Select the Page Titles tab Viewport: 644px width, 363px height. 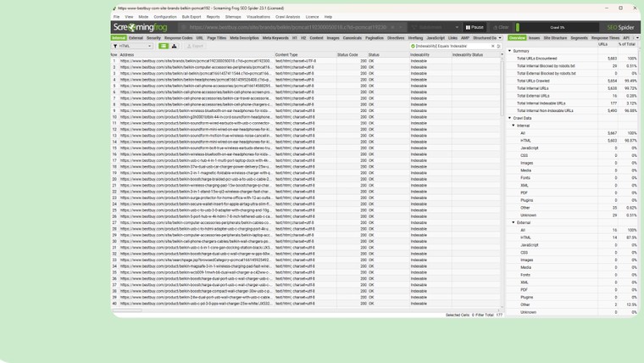coord(216,38)
